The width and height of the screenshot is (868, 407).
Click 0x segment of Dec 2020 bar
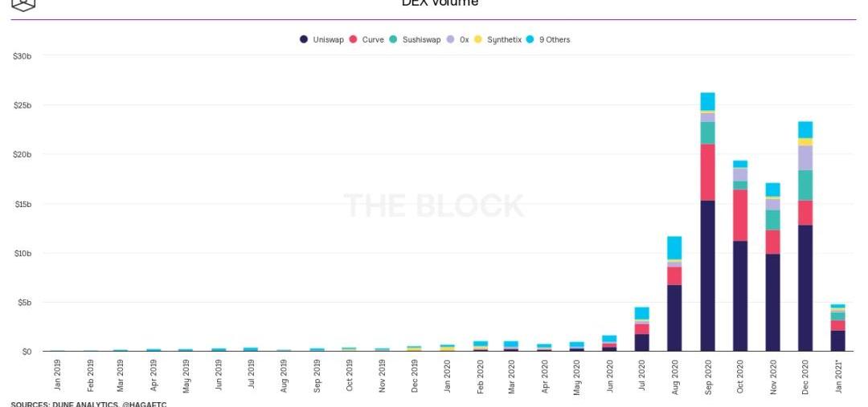point(805,158)
